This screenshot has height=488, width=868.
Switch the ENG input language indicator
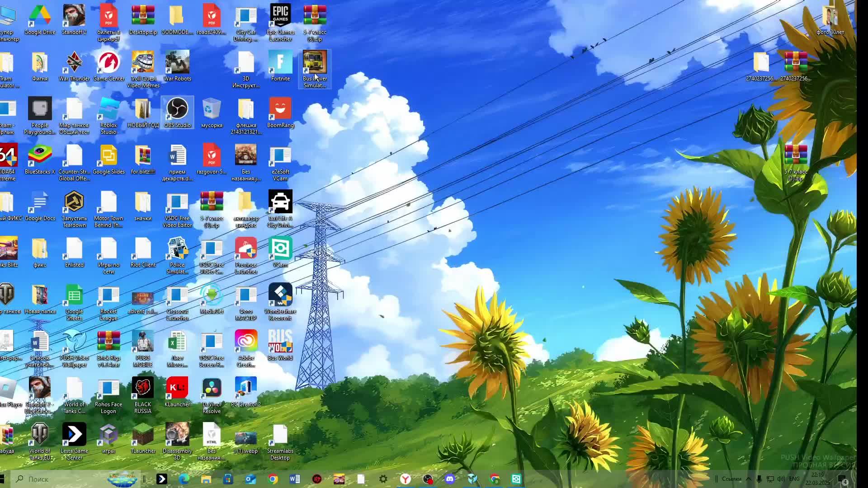pyautogui.click(x=794, y=479)
